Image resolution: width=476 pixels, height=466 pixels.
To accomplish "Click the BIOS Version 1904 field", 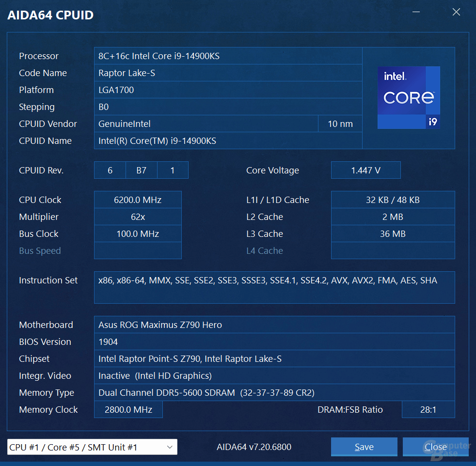I will point(274,342).
